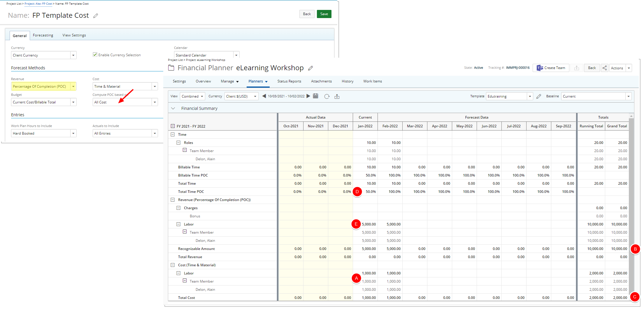Screen dimensions: 644x310
Task: Toggle Enable Currency Selection checkbox
Action: point(95,55)
